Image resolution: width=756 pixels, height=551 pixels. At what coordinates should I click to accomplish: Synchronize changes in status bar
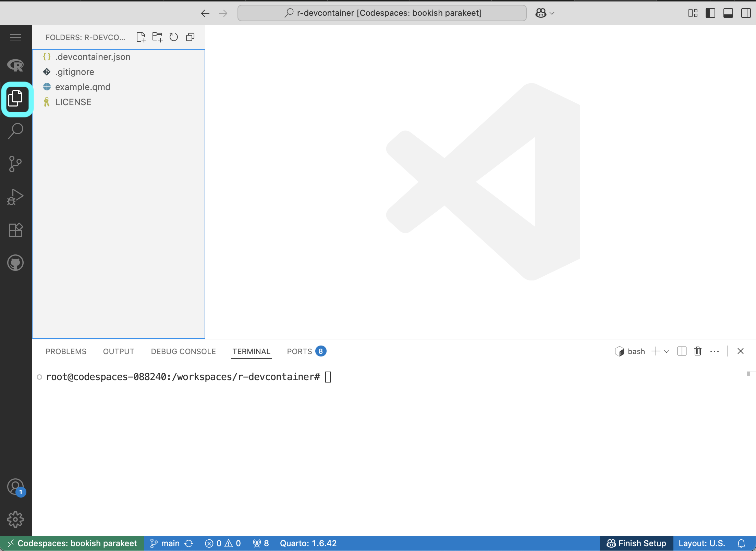click(x=189, y=543)
